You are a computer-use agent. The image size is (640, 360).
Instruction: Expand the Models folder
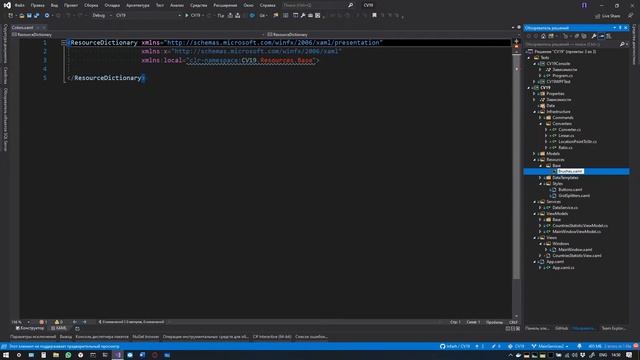coord(535,153)
